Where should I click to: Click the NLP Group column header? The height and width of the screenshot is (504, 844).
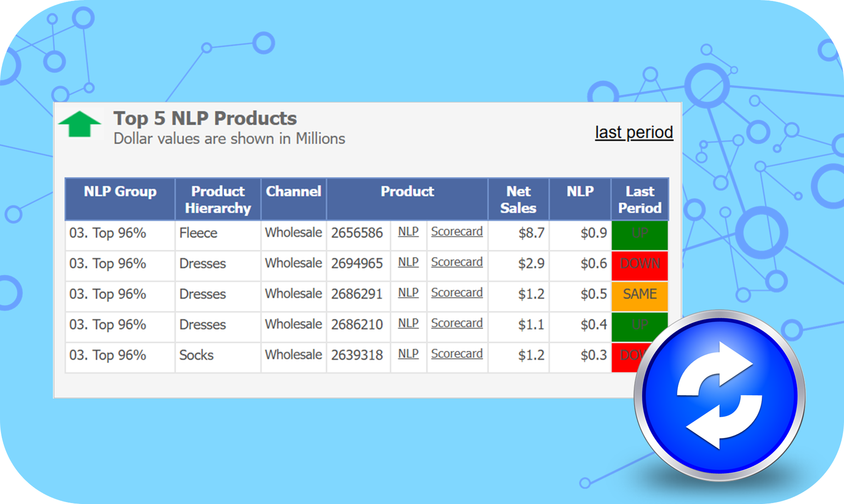[120, 191]
